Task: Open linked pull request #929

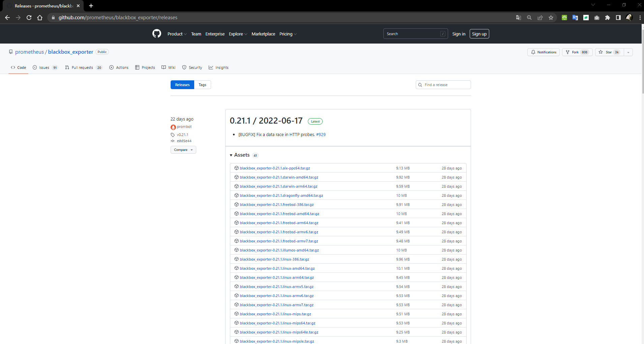Action: click(321, 134)
